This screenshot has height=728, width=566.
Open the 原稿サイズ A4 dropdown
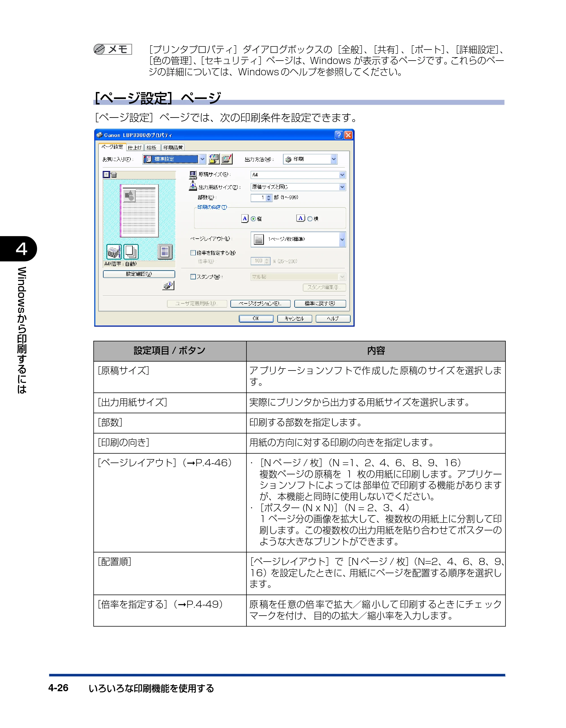[298, 175]
